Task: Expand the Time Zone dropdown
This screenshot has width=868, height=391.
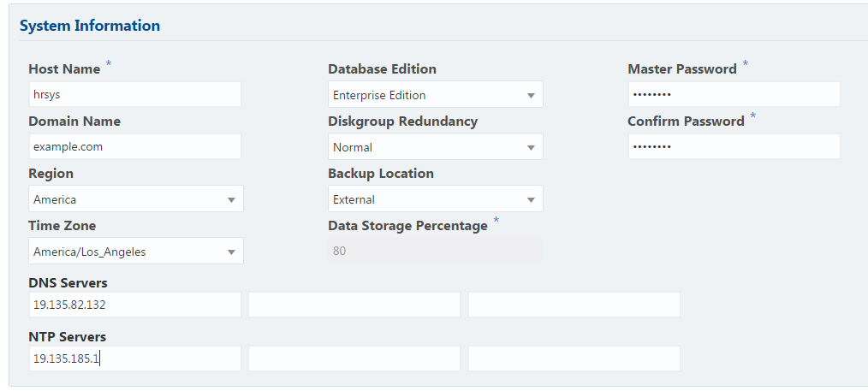Action: pyautogui.click(x=135, y=252)
